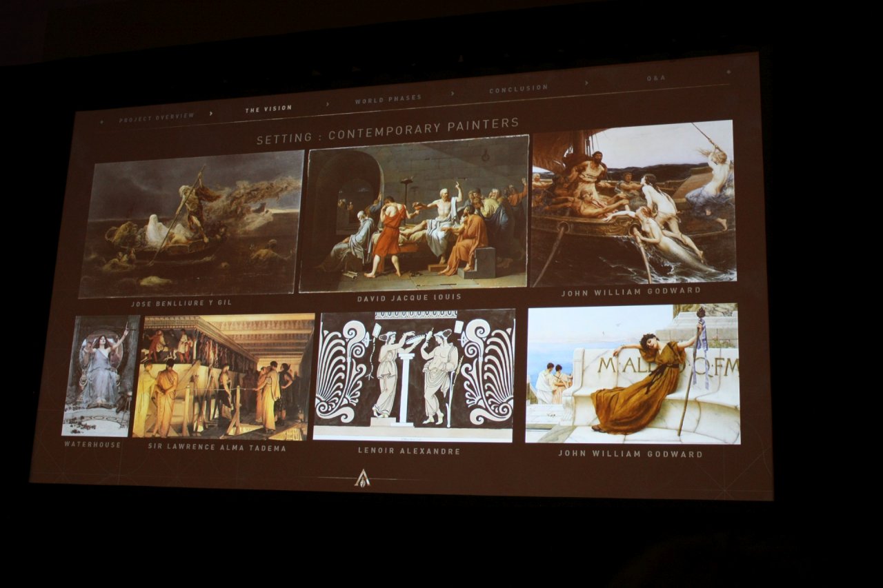Select the Project Overview section tab
883x588 pixels.
pyautogui.click(x=157, y=117)
